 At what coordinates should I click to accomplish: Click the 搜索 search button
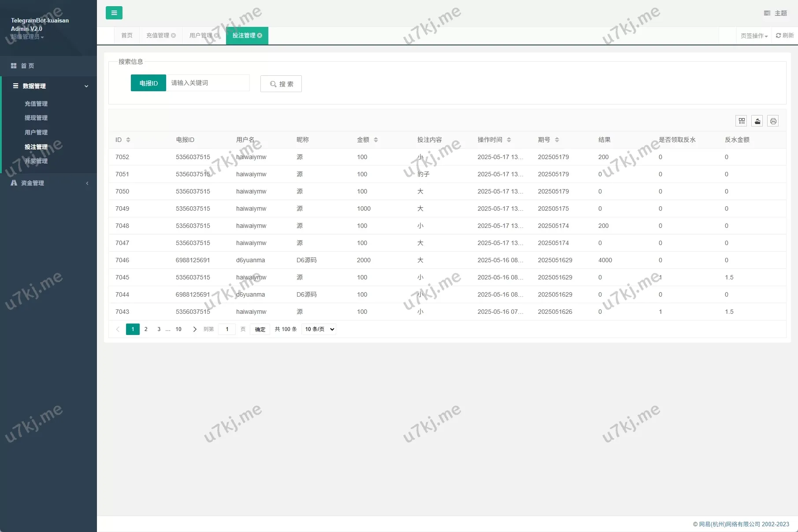[x=281, y=84]
